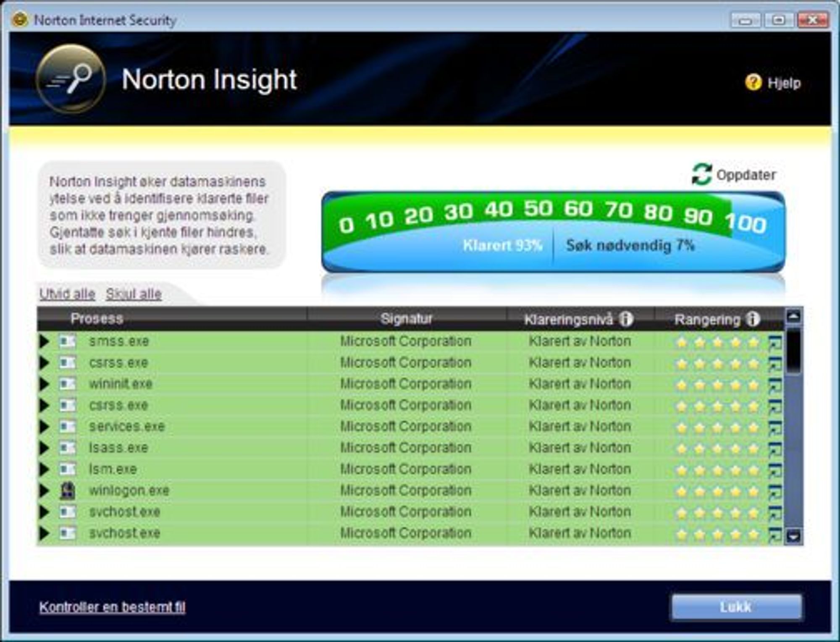Image resolution: width=840 pixels, height=642 pixels.
Task: Click the Klarert 93% gauge section
Action: 502,245
